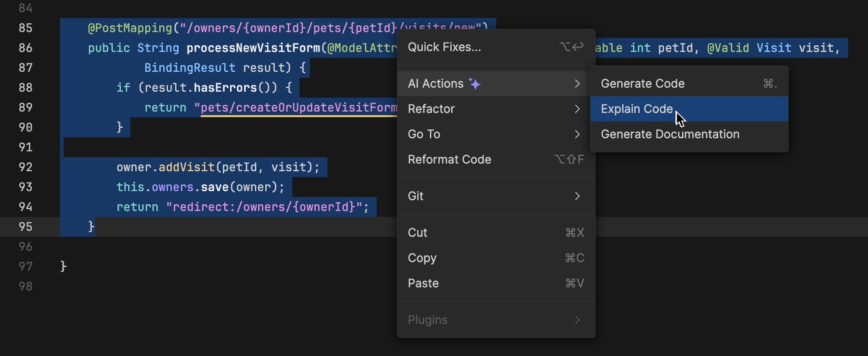Select Generate Code submenu item

[x=642, y=84]
